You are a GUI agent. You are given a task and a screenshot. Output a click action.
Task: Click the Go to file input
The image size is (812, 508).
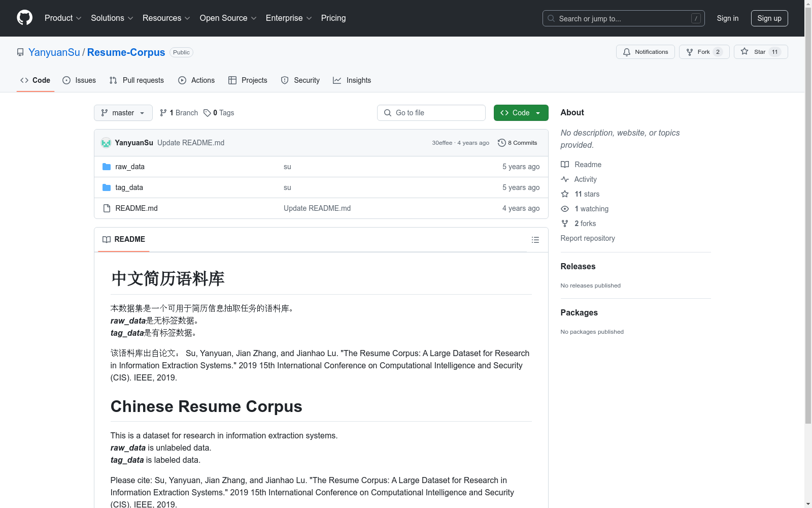[431, 113]
